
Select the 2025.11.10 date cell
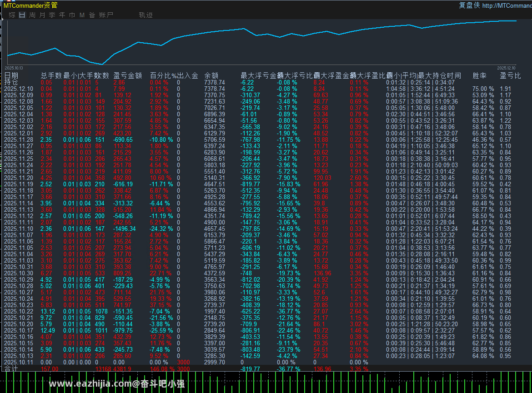point(19,229)
